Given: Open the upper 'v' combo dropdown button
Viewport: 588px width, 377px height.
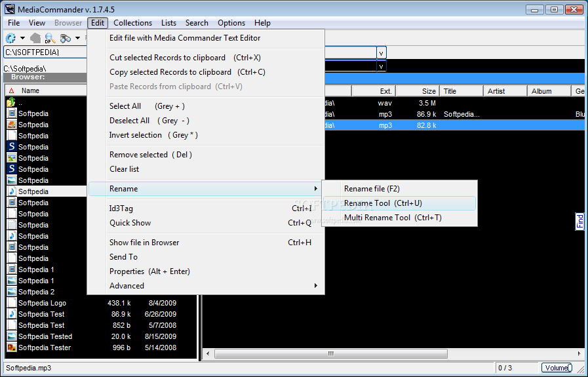Looking at the screenshot, I should pyautogui.click(x=381, y=53).
